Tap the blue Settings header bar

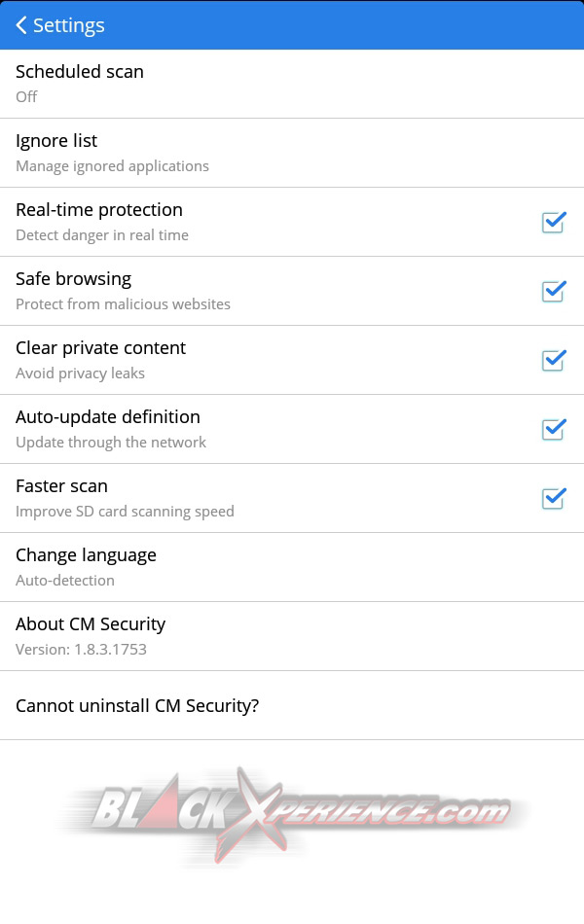pyautogui.click(x=292, y=25)
